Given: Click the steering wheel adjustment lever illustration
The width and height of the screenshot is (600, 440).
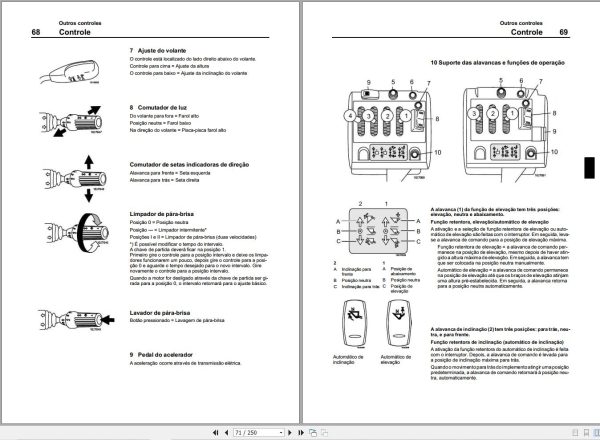Looking at the screenshot, I should pyautogui.click(x=70, y=72).
